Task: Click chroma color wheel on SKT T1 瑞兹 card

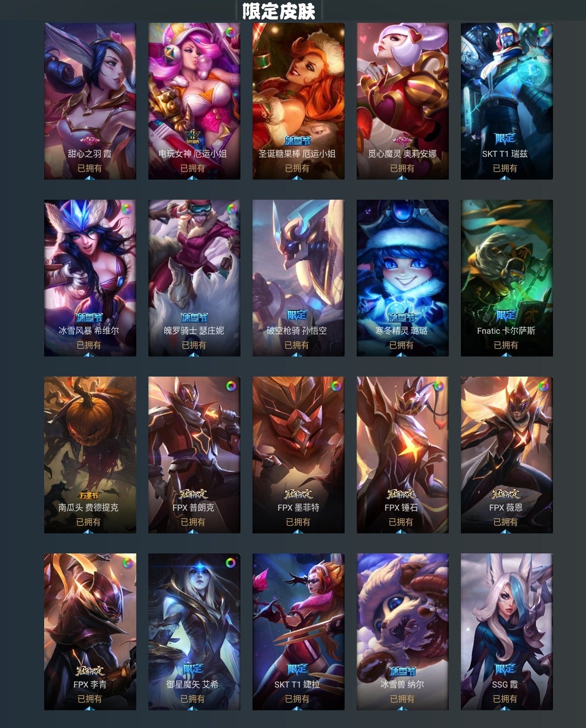Action: (543, 32)
